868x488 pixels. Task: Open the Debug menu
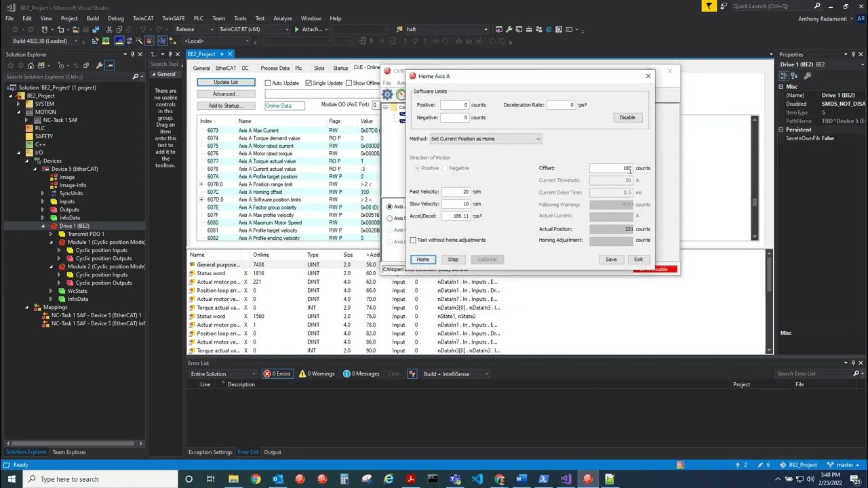tap(116, 18)
